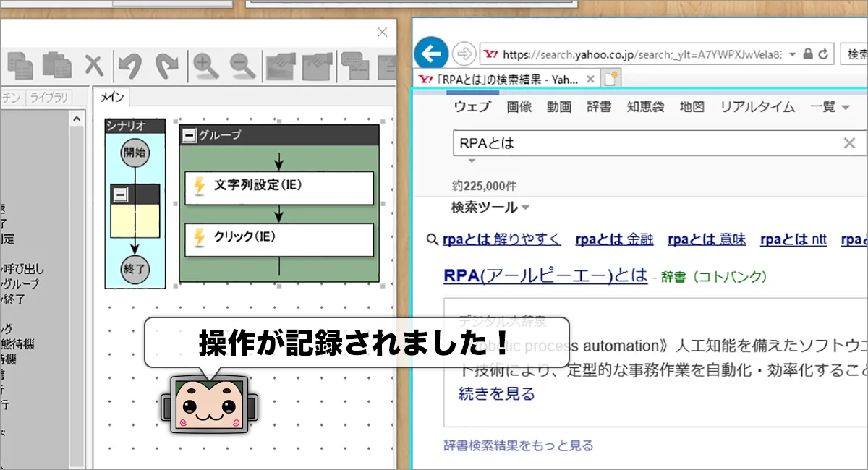Select the メイン tab in the scenario editor
Screen dimensions: 868x470
[x=112, y=96]
